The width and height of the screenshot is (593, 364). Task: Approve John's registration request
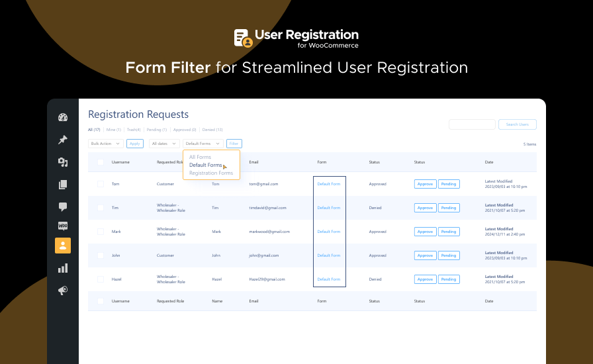(425, 255)
